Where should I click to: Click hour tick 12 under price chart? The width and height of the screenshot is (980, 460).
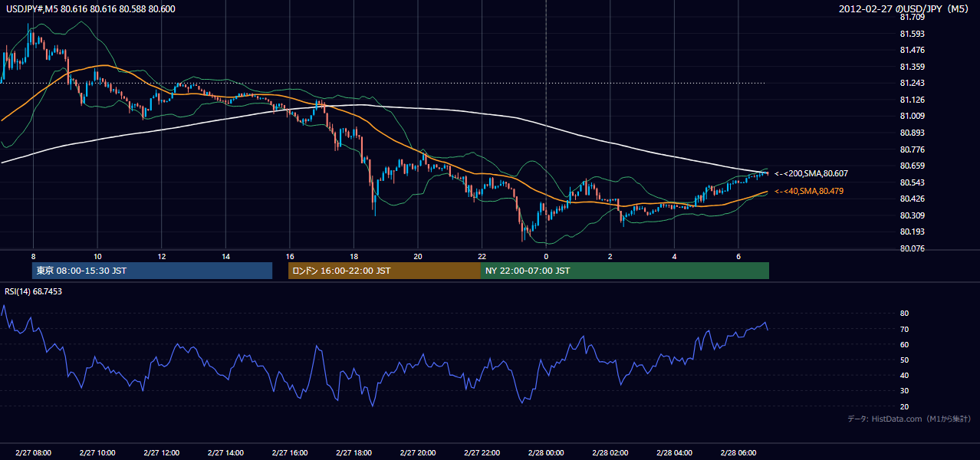[161, 256]
